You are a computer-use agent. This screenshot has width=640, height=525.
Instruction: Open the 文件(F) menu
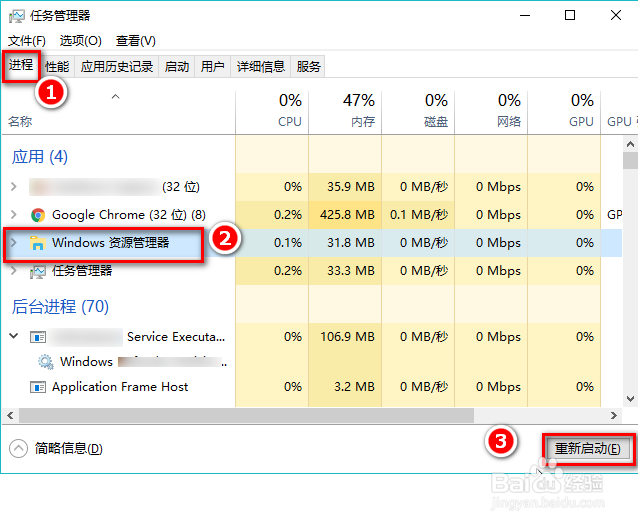pyautogui.click(x=27, y=41)
